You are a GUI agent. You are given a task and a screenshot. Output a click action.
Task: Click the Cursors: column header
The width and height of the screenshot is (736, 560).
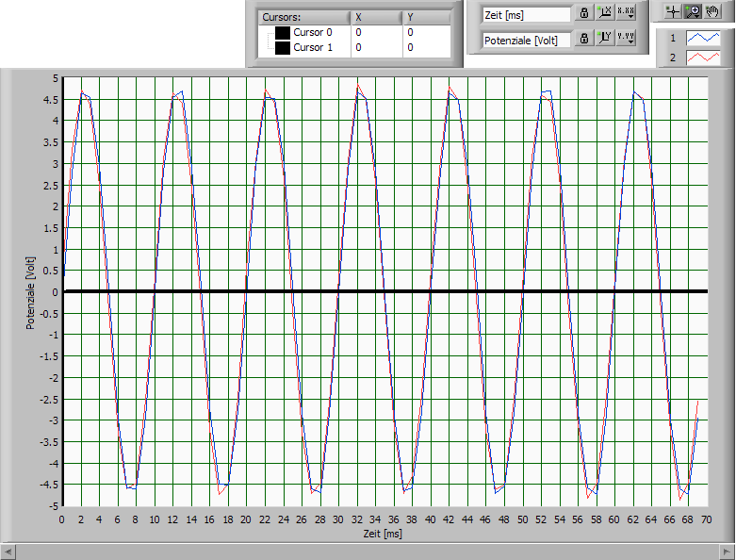pyautogui.click(x=304, y=17)
